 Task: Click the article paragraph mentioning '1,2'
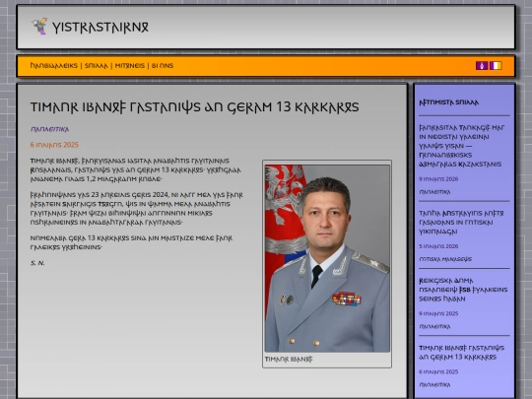point(135,170)
